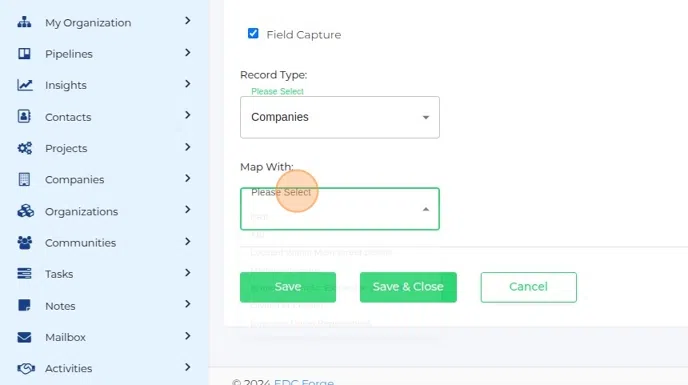Follow the EDC Forge footer link
The height and width of the screenshot is (385, 688).
point(304,382)
